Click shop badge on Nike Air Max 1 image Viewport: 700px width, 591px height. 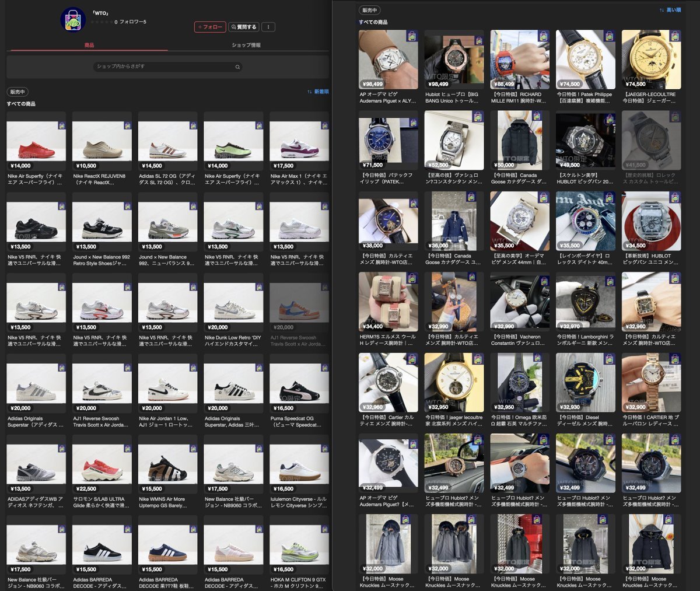(324, 125)
